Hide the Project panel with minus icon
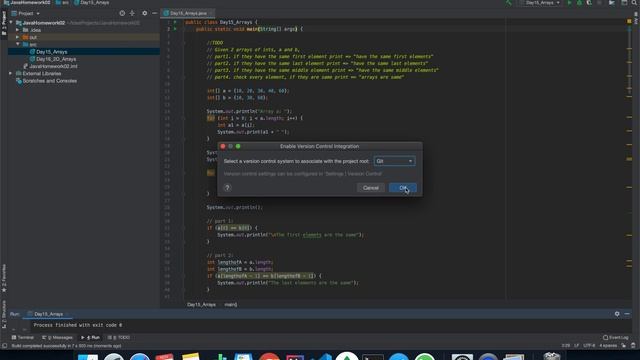 (x=155, y=13)
